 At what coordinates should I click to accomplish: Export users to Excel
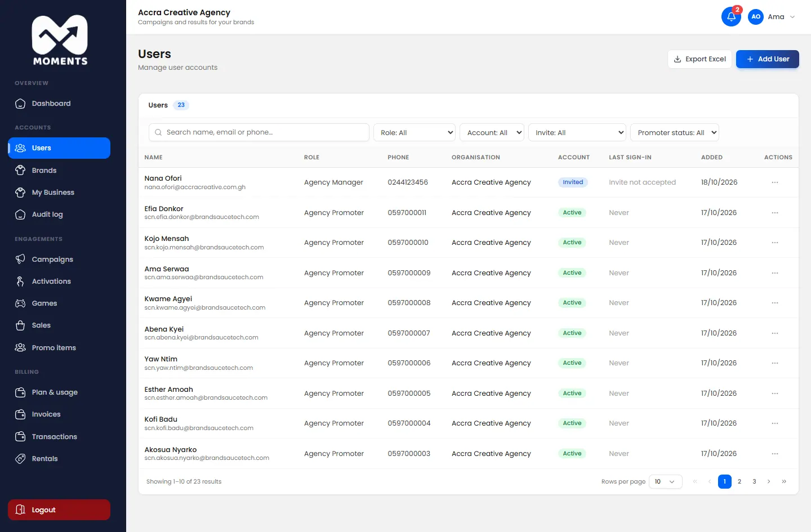coord(699,59)
